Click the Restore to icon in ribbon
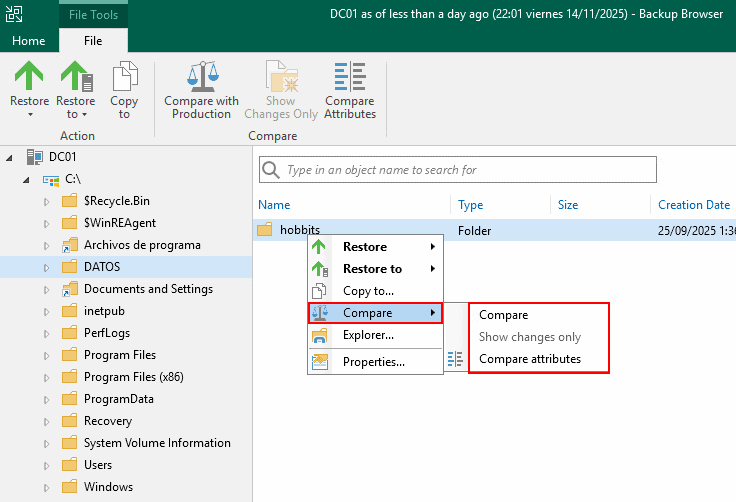The image size is (736, 502). [75, 76]
